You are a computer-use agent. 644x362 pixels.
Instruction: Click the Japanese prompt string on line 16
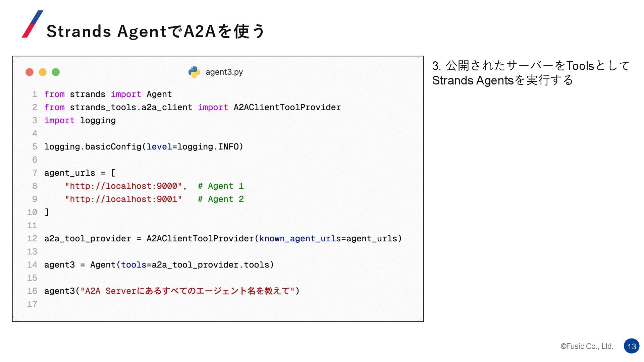187,291
